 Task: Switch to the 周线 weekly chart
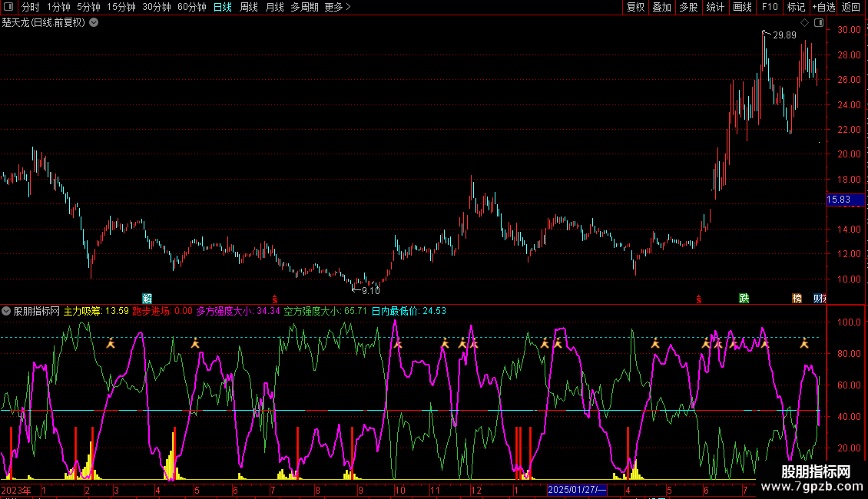[249, 7]
